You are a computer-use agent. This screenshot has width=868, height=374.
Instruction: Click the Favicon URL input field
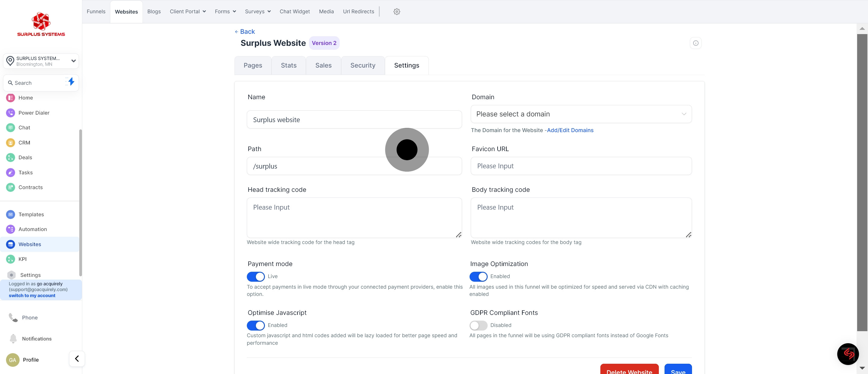(x=581, y=166)
